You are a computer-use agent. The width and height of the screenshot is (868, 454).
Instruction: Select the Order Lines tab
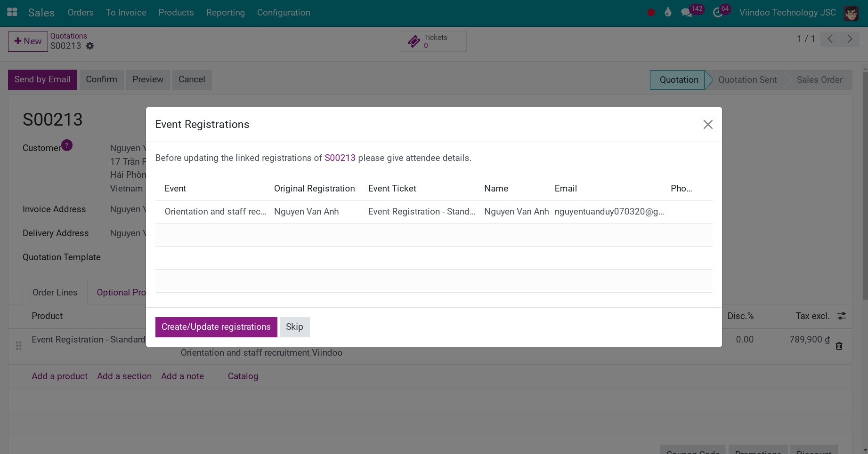(55, 293)
